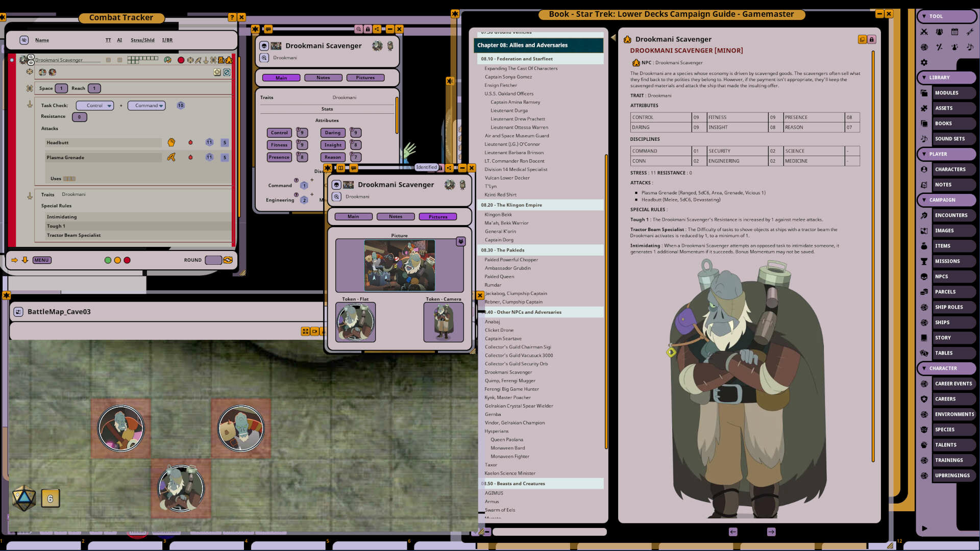Click the Token - Flat thumbnail in Pictures
Viewport: 980px width, 551px height.
pyautogui.click(x=356, y=322)
